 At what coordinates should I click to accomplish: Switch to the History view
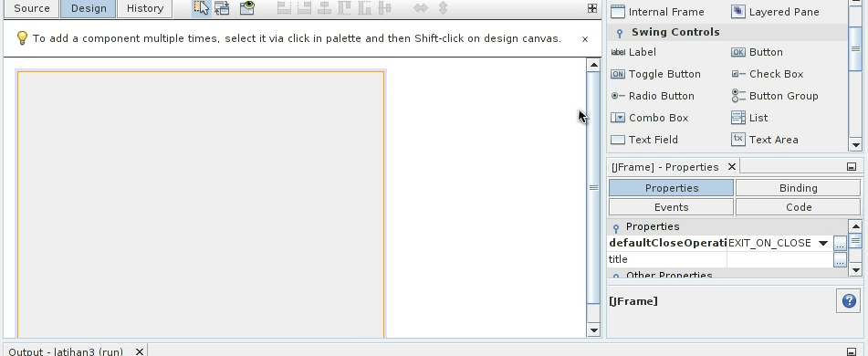(x=145, y=8)
